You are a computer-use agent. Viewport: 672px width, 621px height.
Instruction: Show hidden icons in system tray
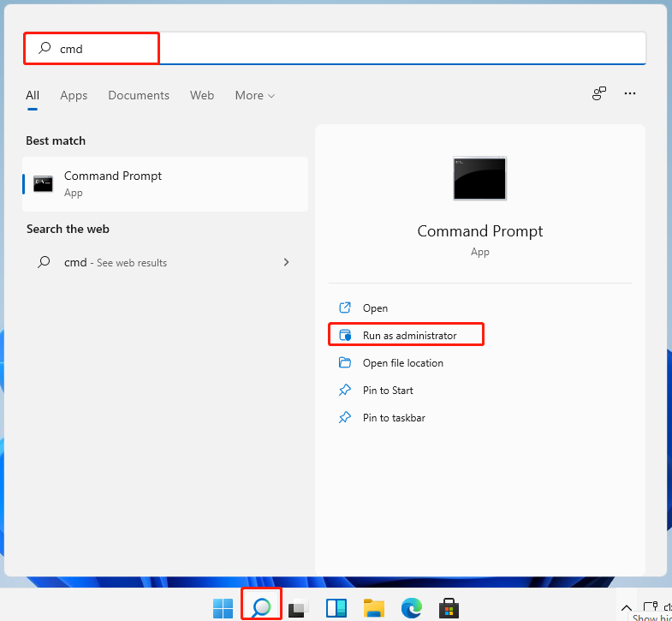pos(624,607)
